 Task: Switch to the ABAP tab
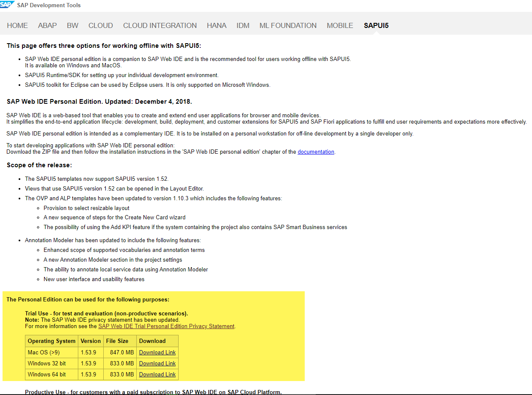coord(47,25)
